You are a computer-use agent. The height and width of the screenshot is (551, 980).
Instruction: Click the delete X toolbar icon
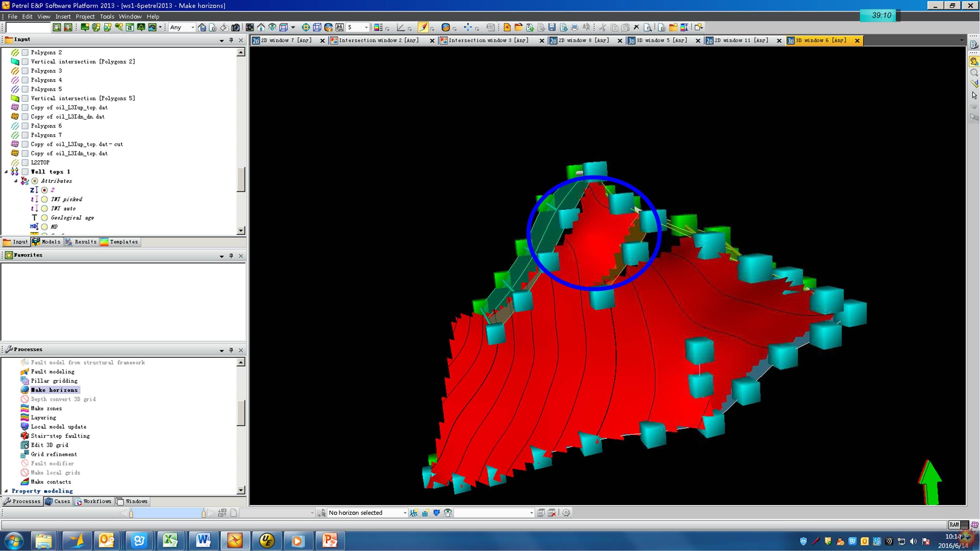coord(636,27)
